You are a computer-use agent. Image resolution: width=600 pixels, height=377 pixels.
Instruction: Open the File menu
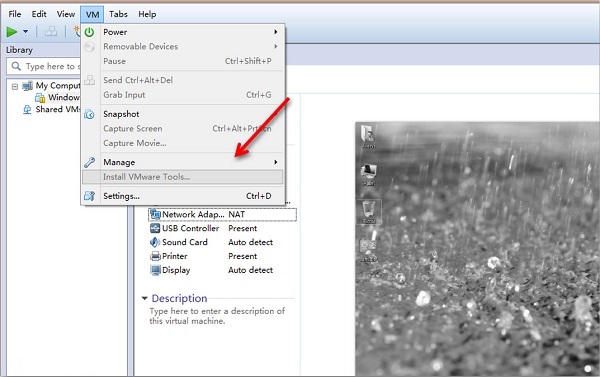[x=15, y=14]
